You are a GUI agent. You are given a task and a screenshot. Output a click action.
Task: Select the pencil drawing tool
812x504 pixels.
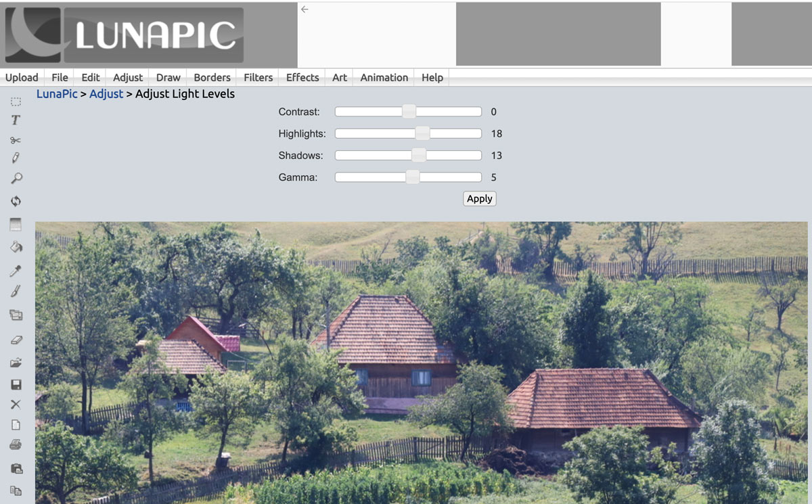pos(16,158)
